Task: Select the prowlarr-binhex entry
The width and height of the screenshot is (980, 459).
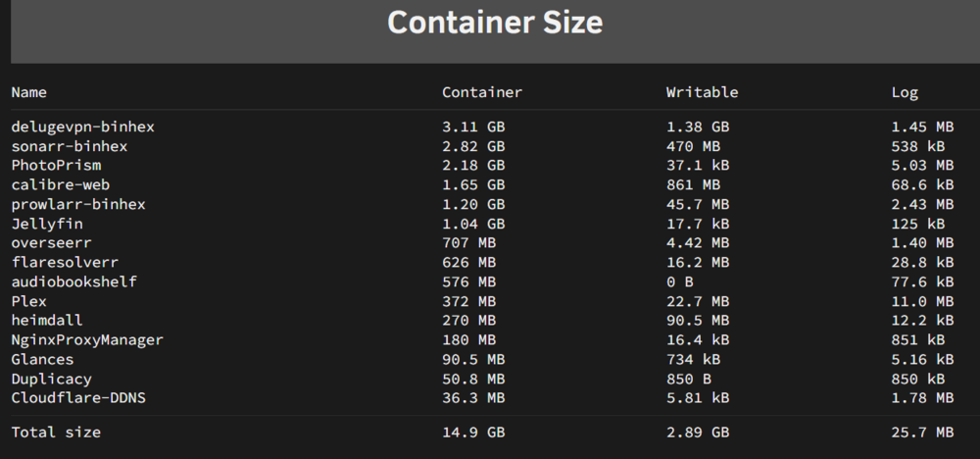Action: pyautogui.click(x=78, y=204)
